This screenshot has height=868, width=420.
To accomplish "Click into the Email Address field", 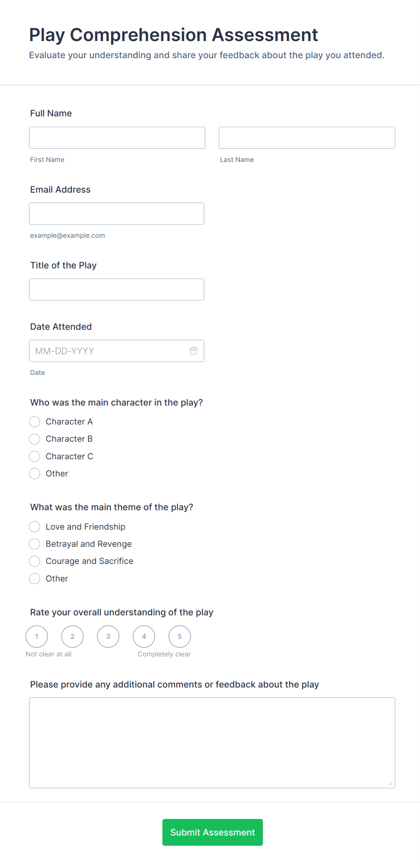I will click(x=117, y=213).
